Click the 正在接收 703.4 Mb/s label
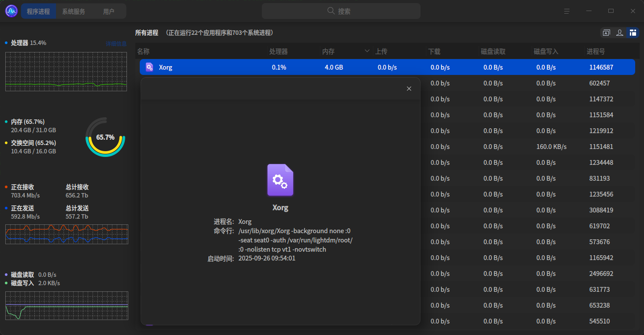 [x=25, y=191]
